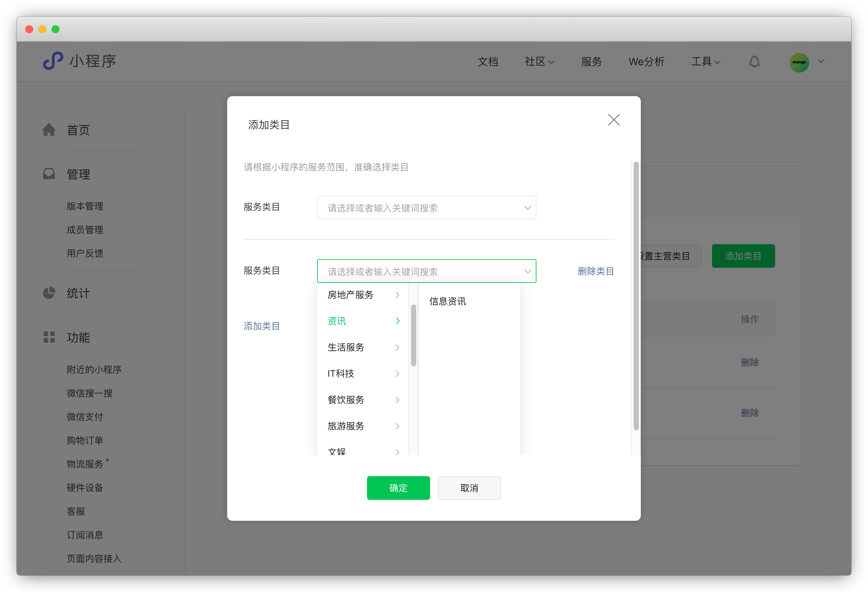Open 服务 in the top navigation
This screenshot has width=868, height=592.
tap(591, 62)
